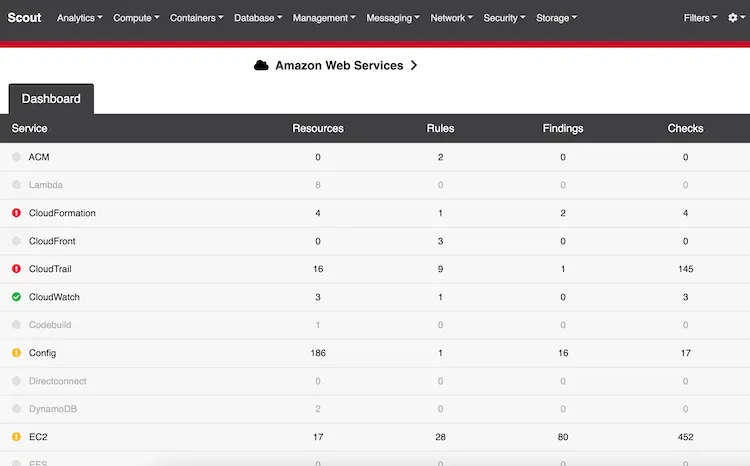The image size is (750, 466).
Task: Open the Security menu
Action: coord(504,18)
